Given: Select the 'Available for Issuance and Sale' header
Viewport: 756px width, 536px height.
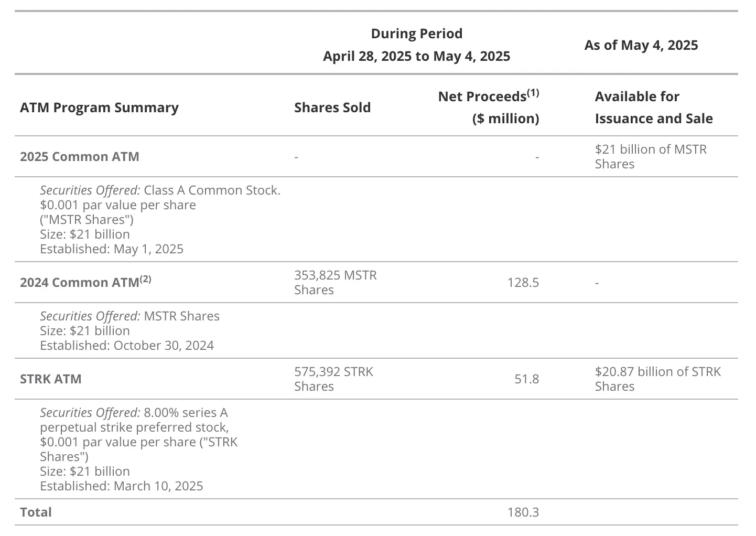Looking at the screenshot, I should pos(653,108).
